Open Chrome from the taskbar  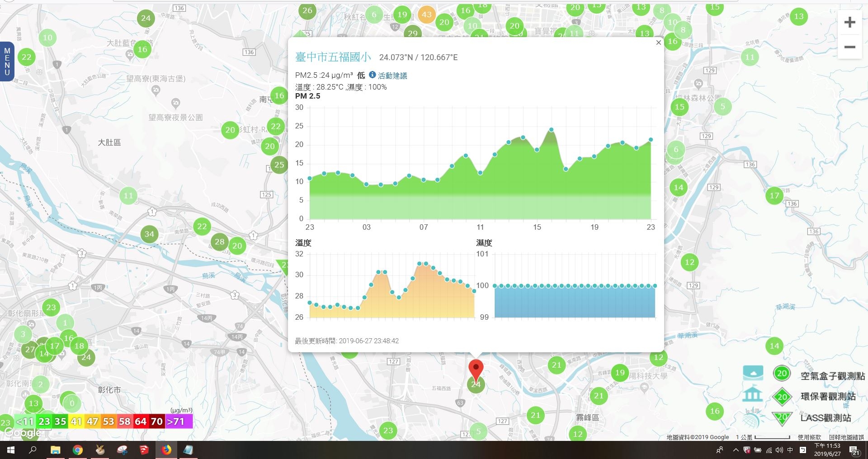click(77, 450)
